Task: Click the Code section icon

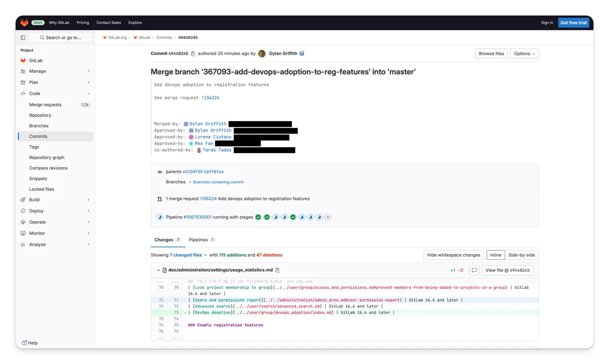Action: [23, 94]
